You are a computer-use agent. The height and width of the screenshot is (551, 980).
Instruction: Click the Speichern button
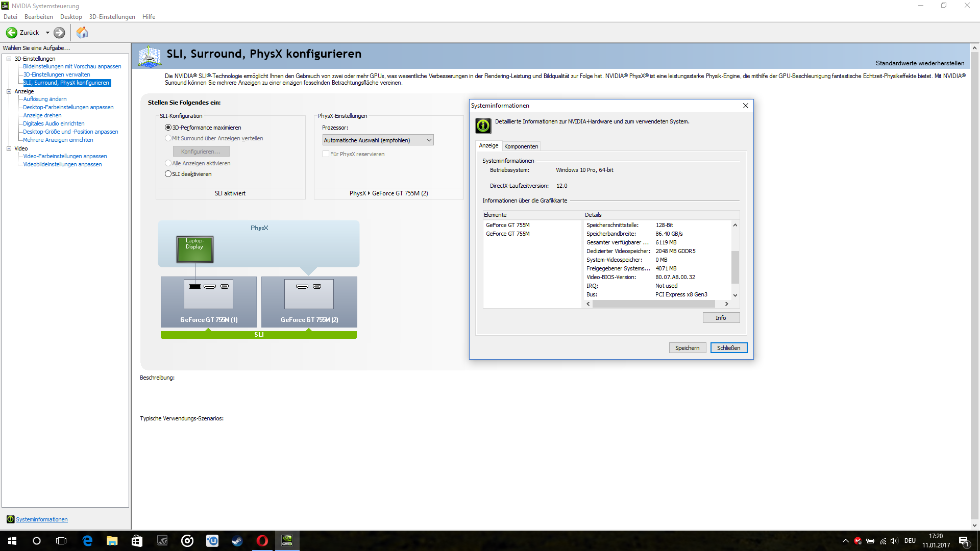tap(687, 348)
